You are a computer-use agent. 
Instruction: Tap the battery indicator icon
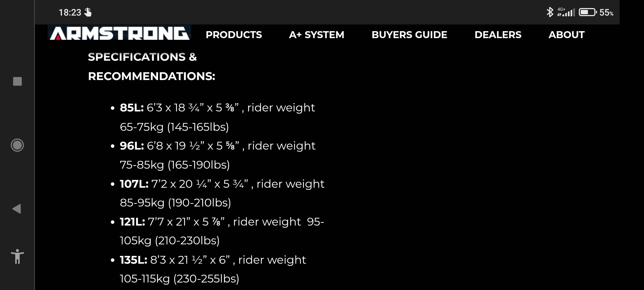587,12
